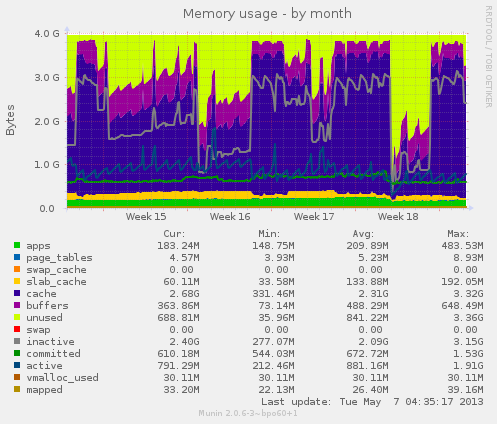497x424 pixels.
Task: Click the red swap legend swatch
Action: point(17,329)
